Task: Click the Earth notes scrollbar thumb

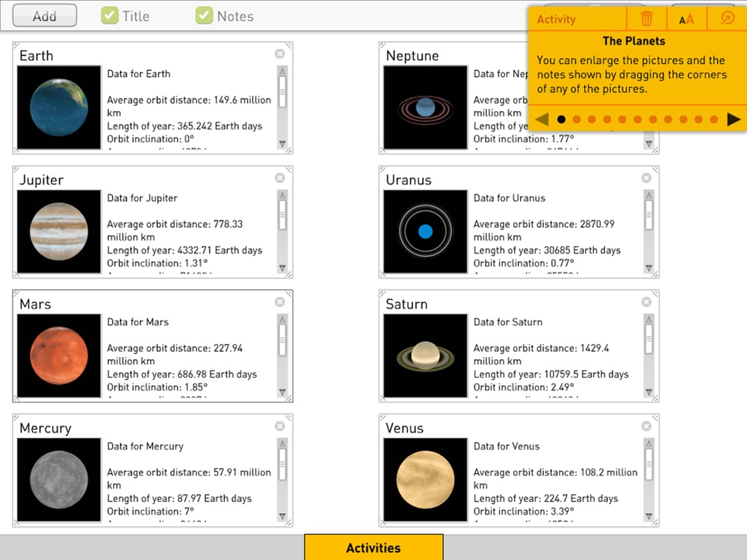Action: coord(282,92)
